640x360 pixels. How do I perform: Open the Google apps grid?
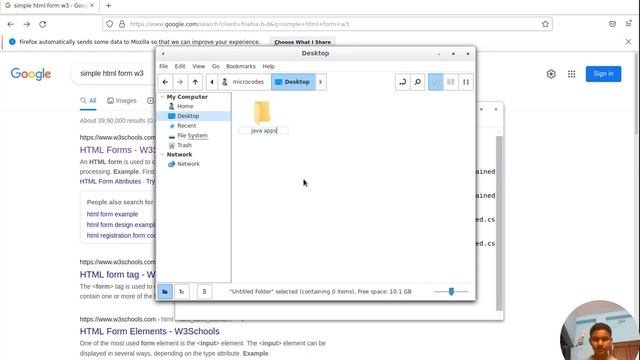point(571,74)
